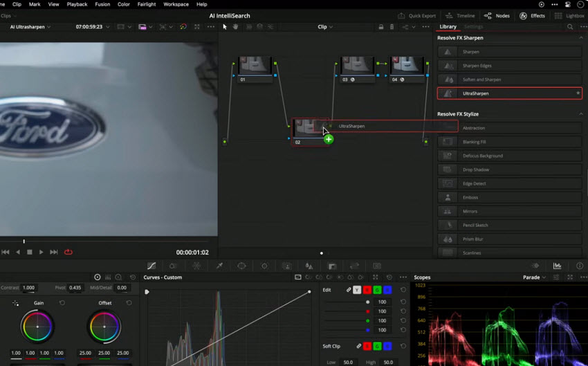Enable Soft Clip red channel
The height and width of the screenshot is (366, 588).
pyautogui.click(x=367, y=346)
